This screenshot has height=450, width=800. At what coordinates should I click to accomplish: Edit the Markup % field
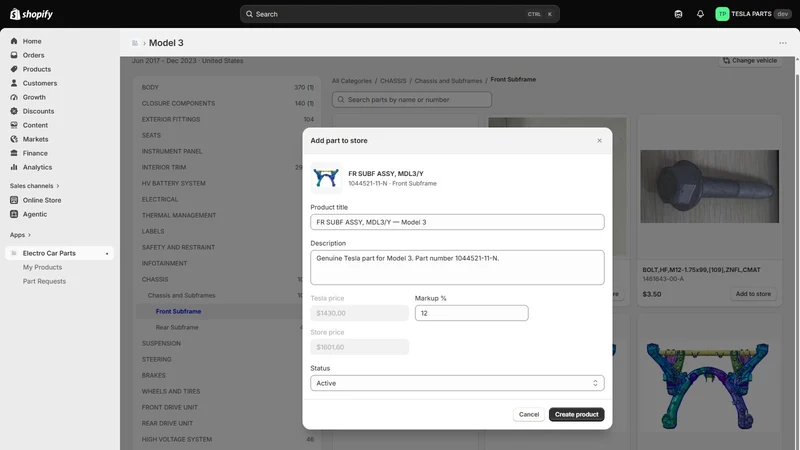tap(471, 313)
